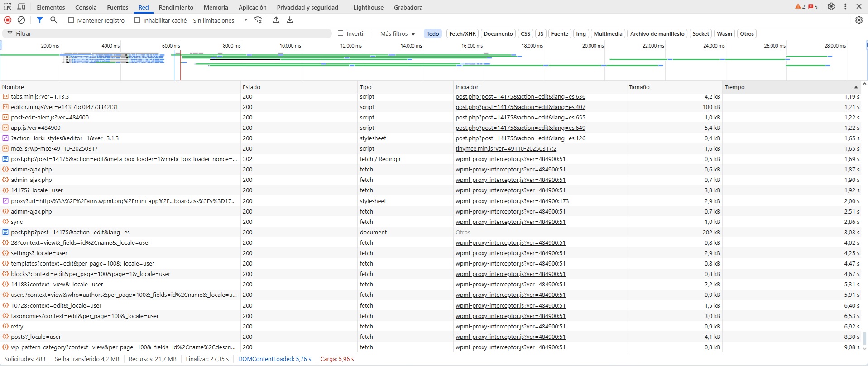Open DevTools three-dot more menu
The height and width of the screenshot is (366, 868).
click(845, 7)
